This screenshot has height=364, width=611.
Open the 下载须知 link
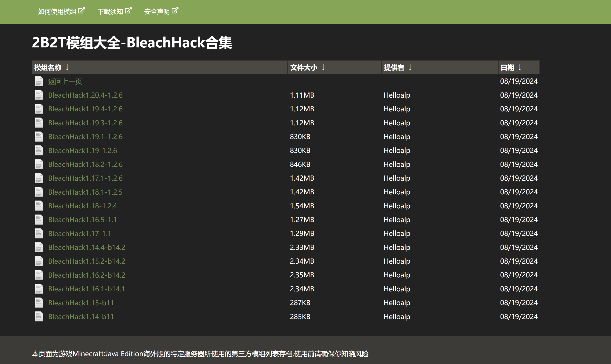pos(115,11)
